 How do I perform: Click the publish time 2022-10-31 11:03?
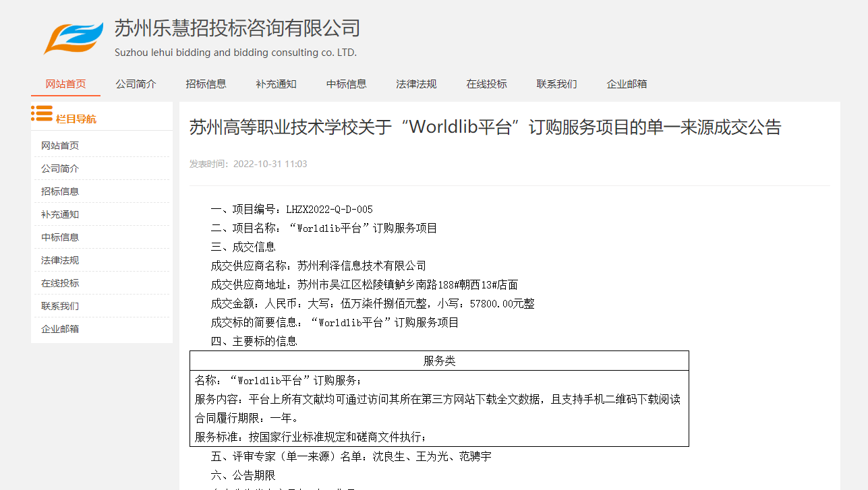270,164
